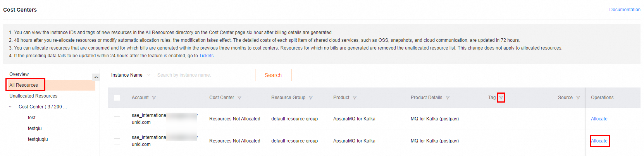Screen dimensions: 644x156
Task: Open the Instance Name search type dropdown
Action: (x=131, y=75)
